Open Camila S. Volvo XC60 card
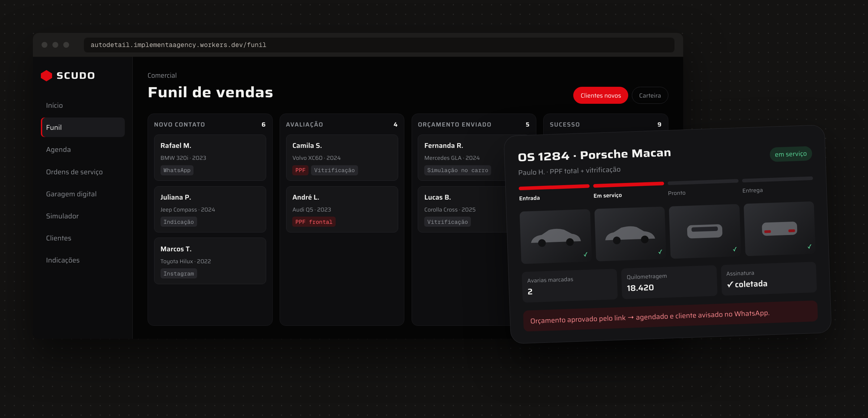This screenshot has width=868, height=418. [x=342, y=158]
